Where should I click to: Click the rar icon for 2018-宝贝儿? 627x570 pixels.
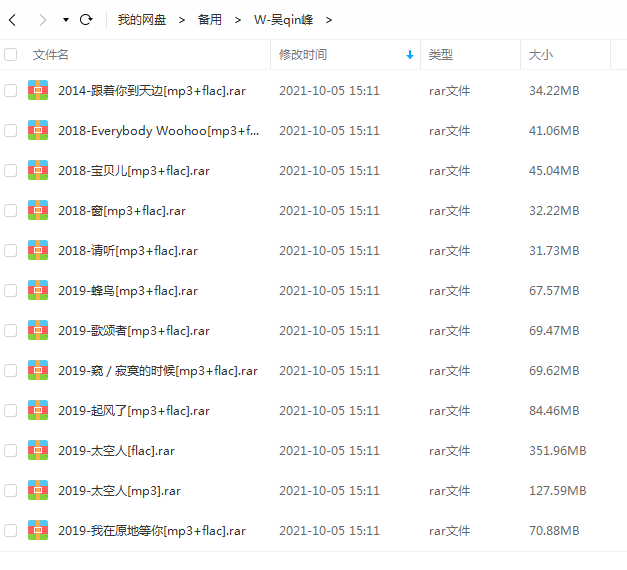tap(38, 170)
